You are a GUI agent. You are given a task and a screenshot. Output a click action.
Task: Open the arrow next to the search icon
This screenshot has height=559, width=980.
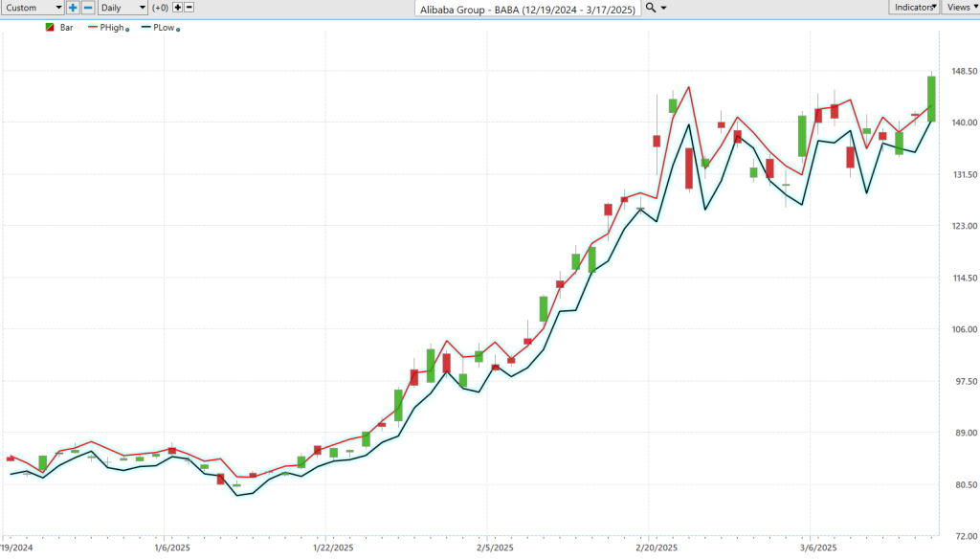click(664, 8)
